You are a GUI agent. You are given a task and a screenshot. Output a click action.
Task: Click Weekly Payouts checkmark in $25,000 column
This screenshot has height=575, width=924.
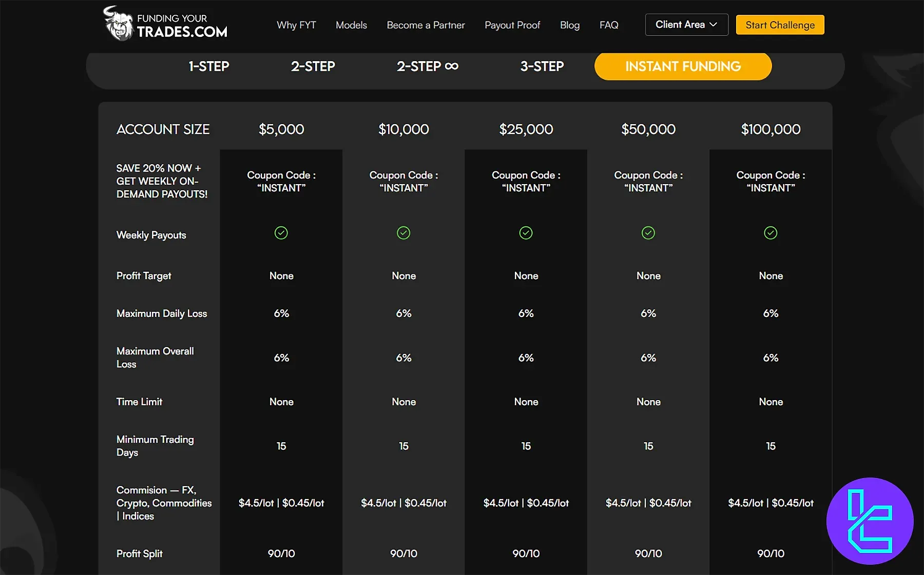tap(526, 233)
